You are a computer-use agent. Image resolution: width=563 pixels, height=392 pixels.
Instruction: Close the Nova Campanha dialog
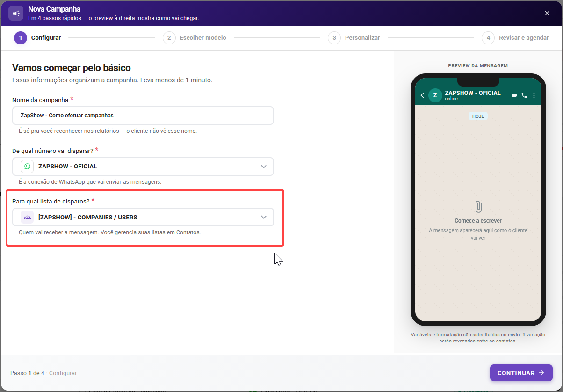pyautogui.click(x=547, y=13)
